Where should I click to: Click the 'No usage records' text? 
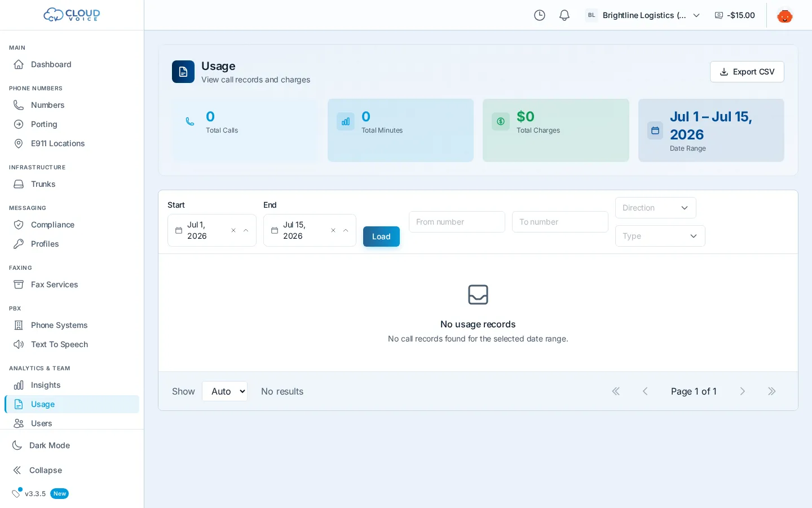point(478,324)
